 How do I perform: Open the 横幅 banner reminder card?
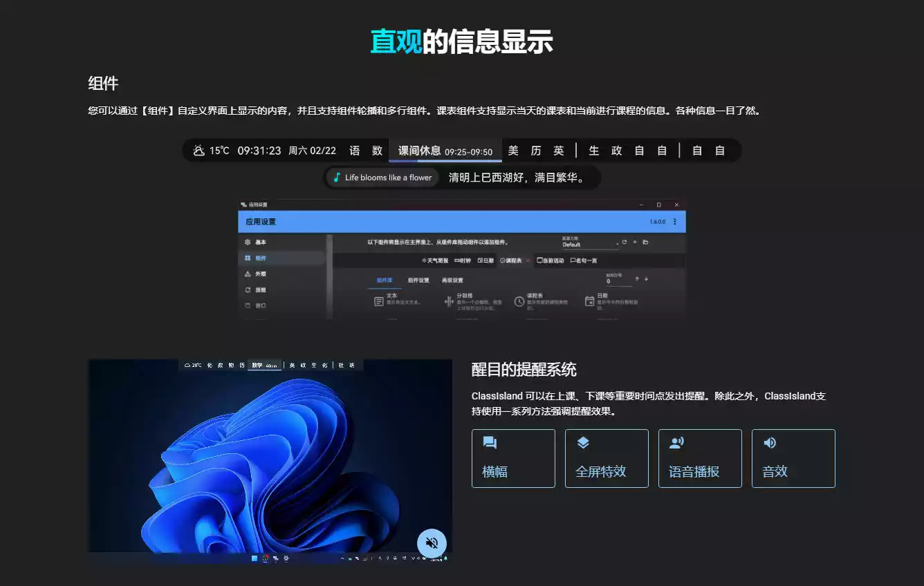point(513,458)
